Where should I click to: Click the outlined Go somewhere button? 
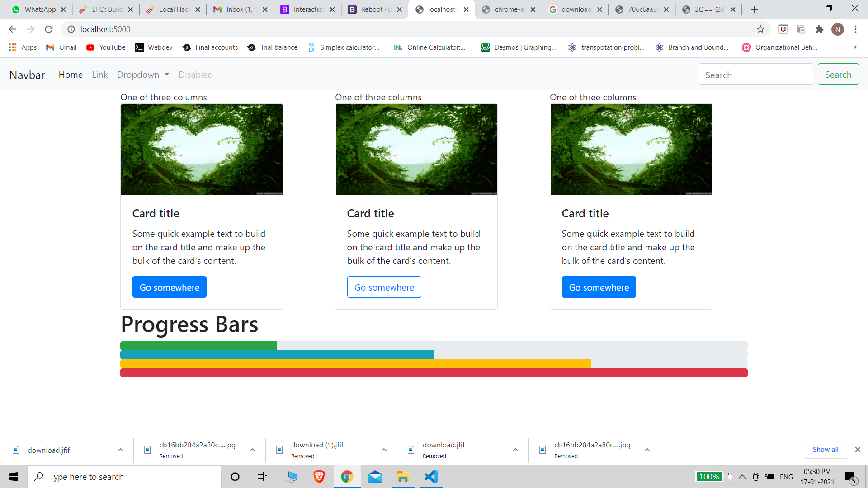coord(384,287)
